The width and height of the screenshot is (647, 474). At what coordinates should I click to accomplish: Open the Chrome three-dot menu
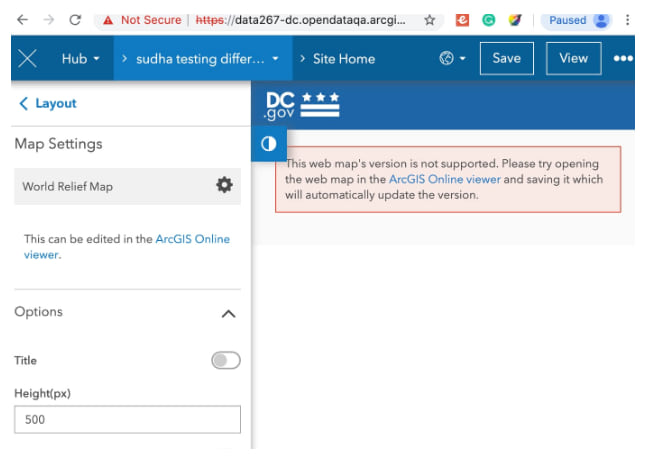tap(627, 20)
